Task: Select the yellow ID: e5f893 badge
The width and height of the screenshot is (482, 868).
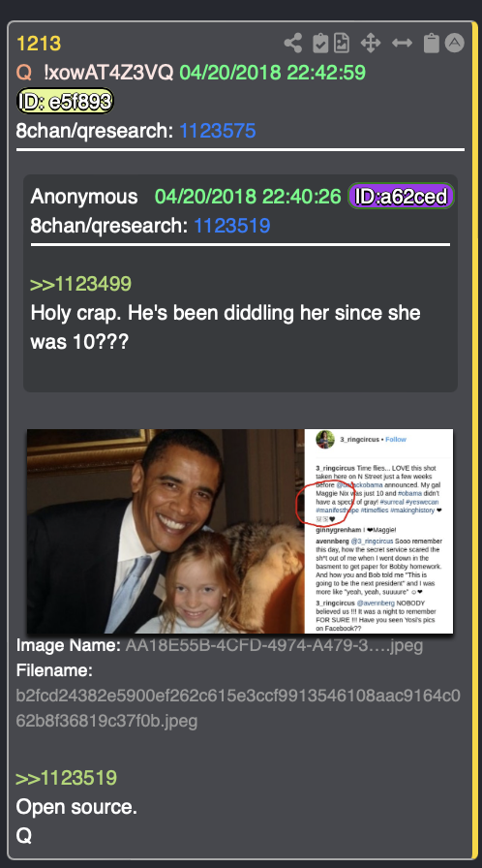Action: [65, 102]
